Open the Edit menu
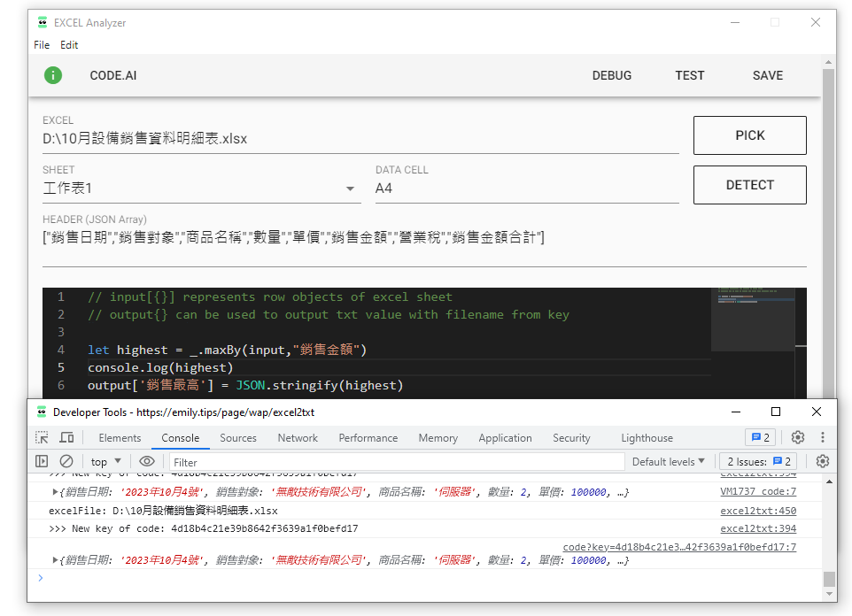The image size is (852, 616). tap(69, 44)
